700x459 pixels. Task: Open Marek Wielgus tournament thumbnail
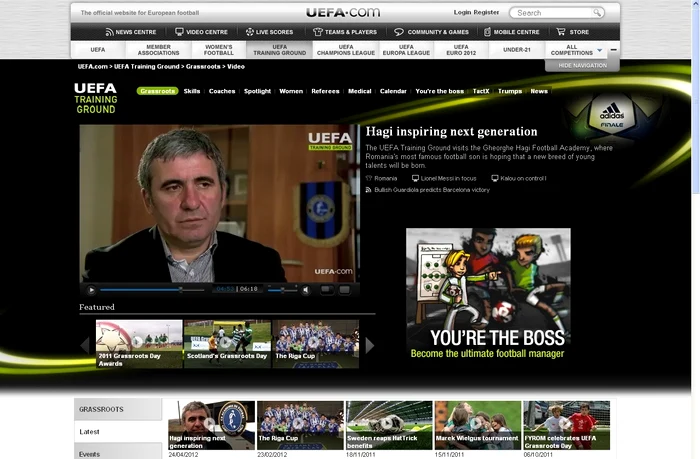478,425
